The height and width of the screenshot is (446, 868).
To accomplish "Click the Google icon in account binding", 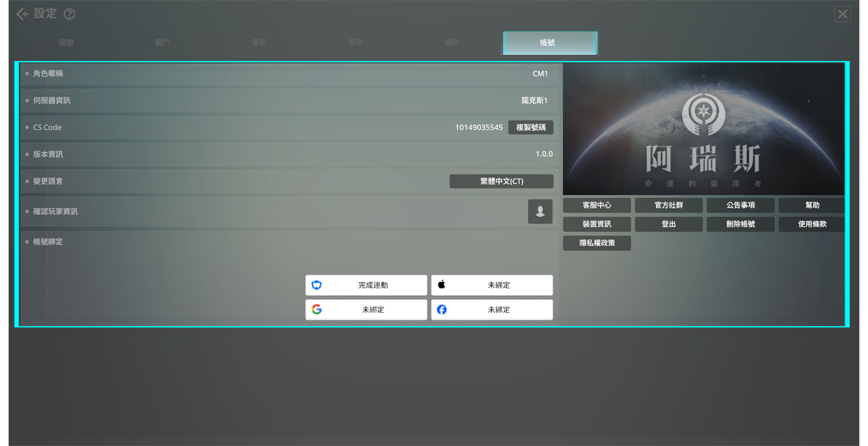I will click(317, 309).
